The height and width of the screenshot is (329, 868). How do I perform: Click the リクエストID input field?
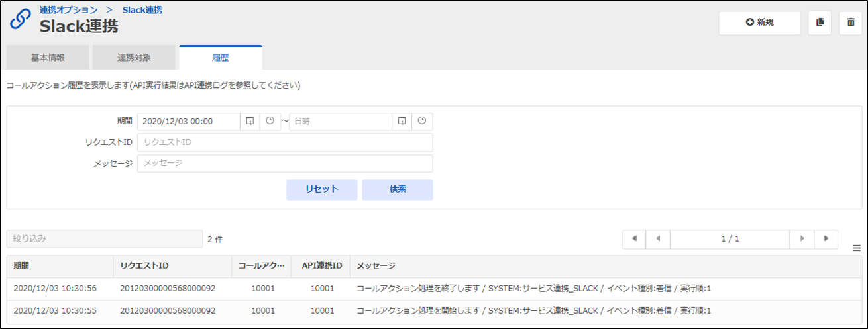285,142
